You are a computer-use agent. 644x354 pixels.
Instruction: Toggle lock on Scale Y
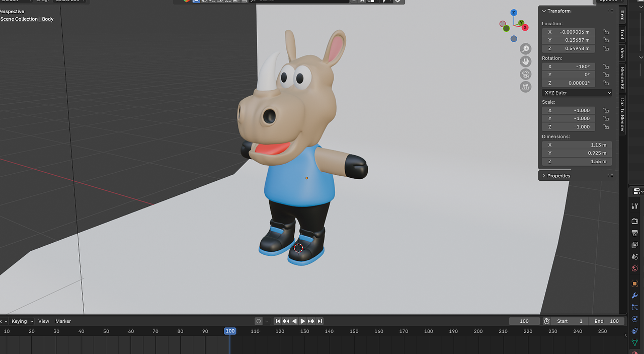point(606,119)
